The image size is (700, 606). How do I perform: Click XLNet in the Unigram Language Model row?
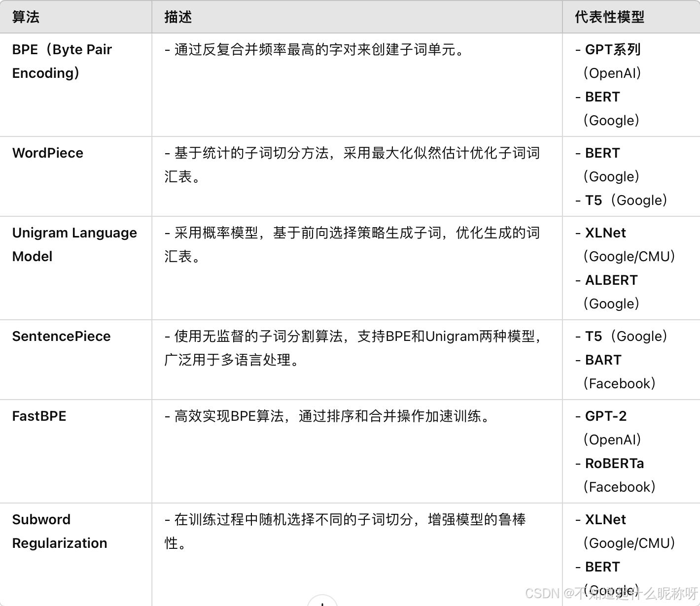pyautogui.click(x=605, y=233)
